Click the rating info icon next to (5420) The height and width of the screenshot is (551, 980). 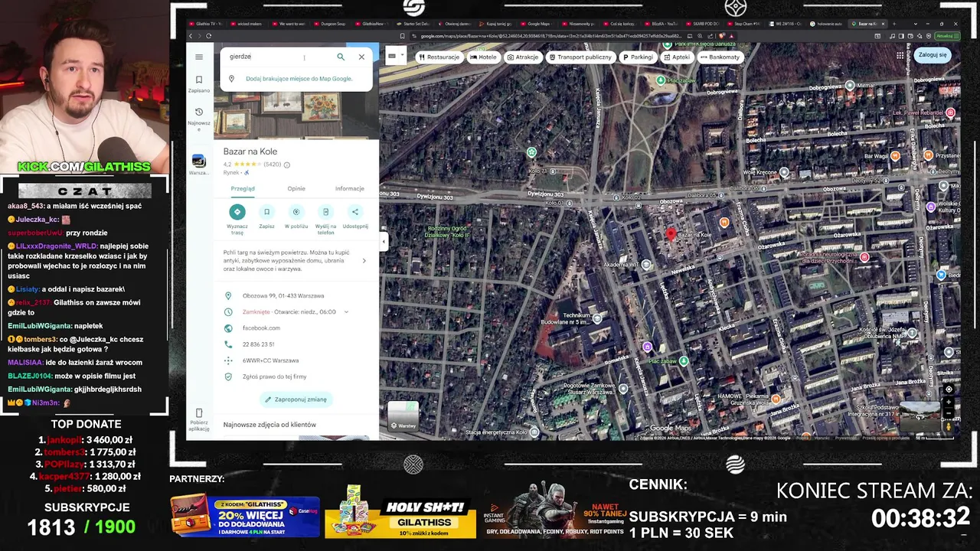click(x=287, y=165)
